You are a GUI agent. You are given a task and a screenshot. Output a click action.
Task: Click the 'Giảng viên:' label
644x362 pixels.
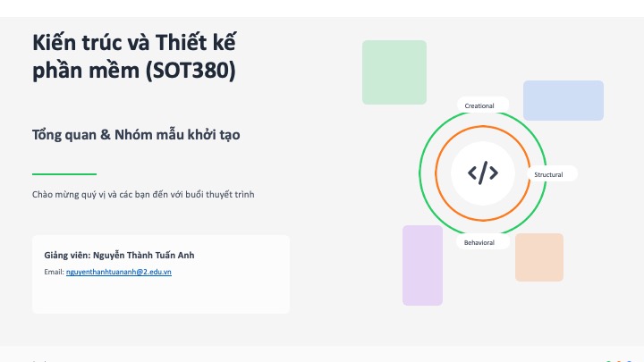66,255
